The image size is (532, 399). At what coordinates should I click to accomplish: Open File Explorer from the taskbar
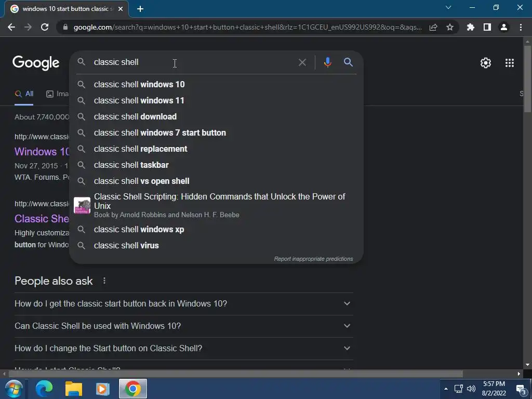[x=74, y=389]
